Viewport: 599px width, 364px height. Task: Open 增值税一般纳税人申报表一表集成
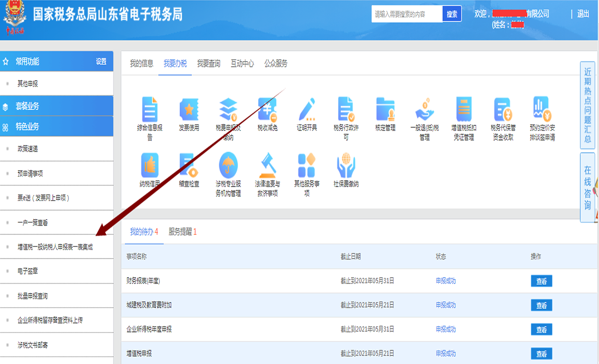tap(55, 247)
